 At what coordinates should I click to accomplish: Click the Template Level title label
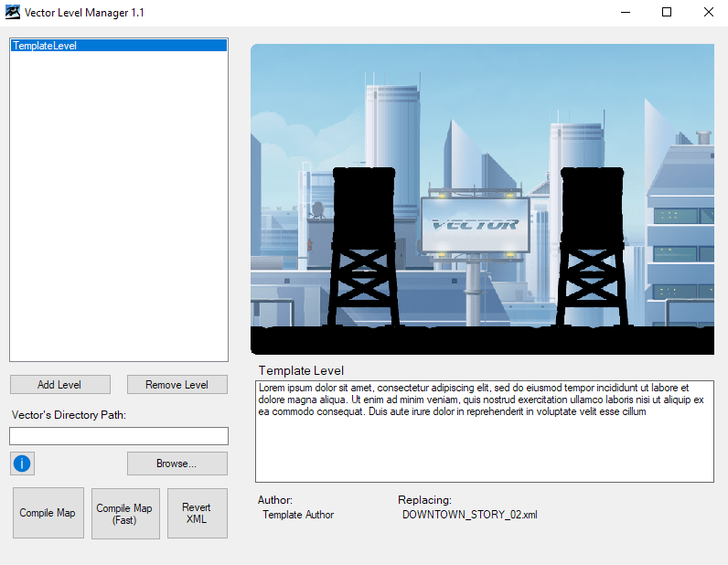301,370
